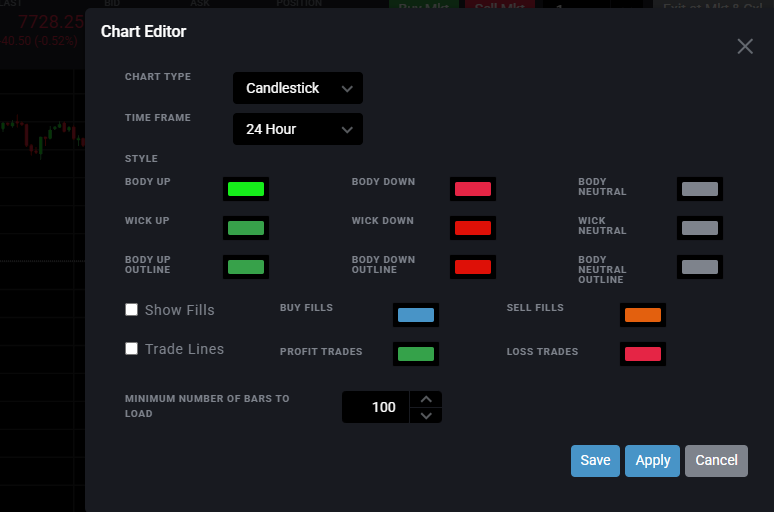Pick the Body Up Outline color swatch
This screenshot has width=774, height=512.
[246, 267]
